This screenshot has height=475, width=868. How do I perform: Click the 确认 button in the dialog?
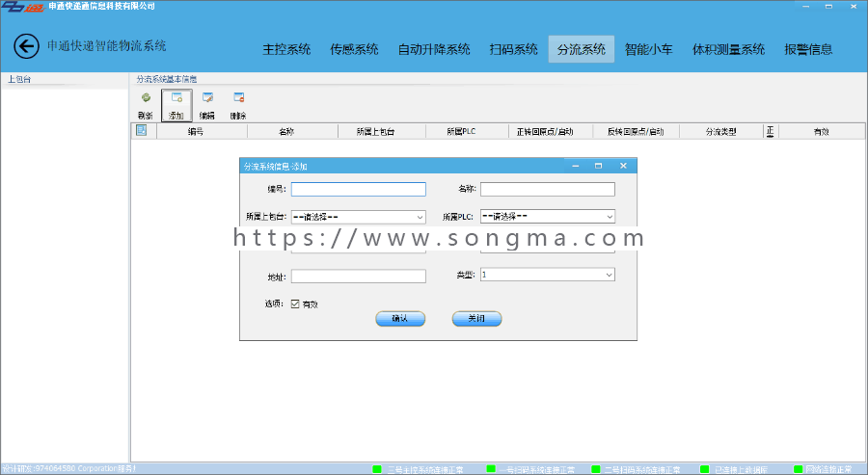(x=400, y=319)
